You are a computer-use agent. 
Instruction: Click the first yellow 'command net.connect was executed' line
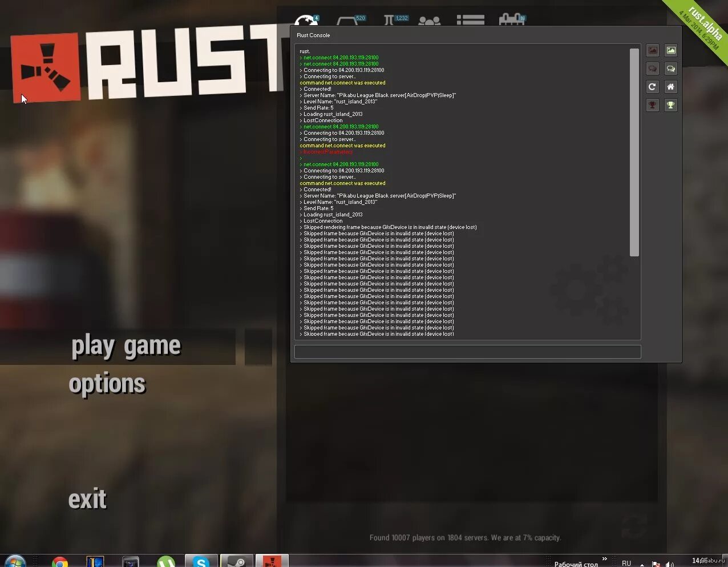coord(343,83)
